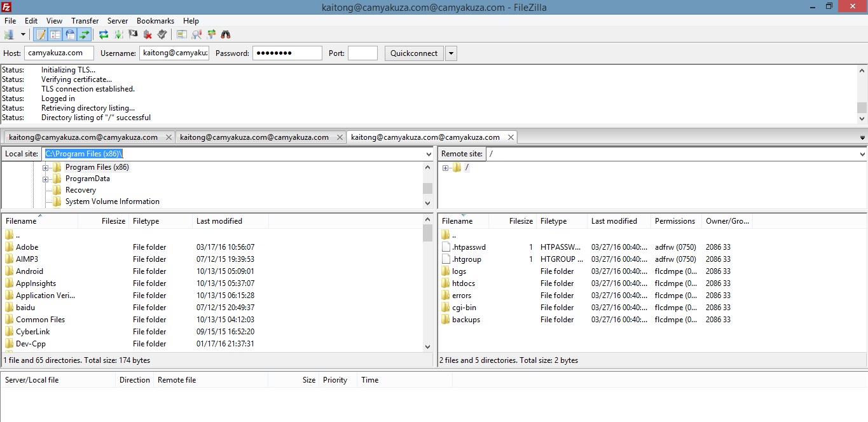Viewport: 868px width, 422px height.
Task: Cancel the current operation
Action: (133, 34)
